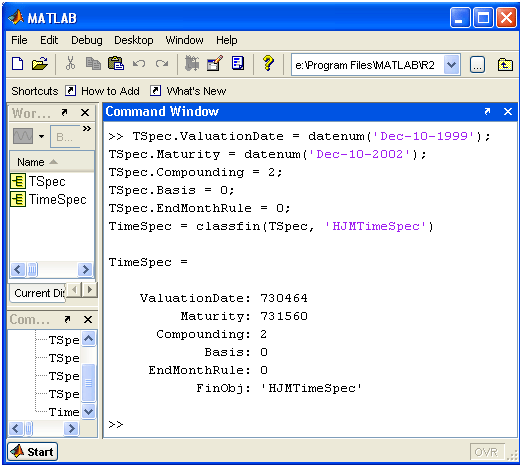The width and height of the screenshot is (522, 467).
Task: Click Command History horizontal scroll left arrow
Action: pos(16,428)
